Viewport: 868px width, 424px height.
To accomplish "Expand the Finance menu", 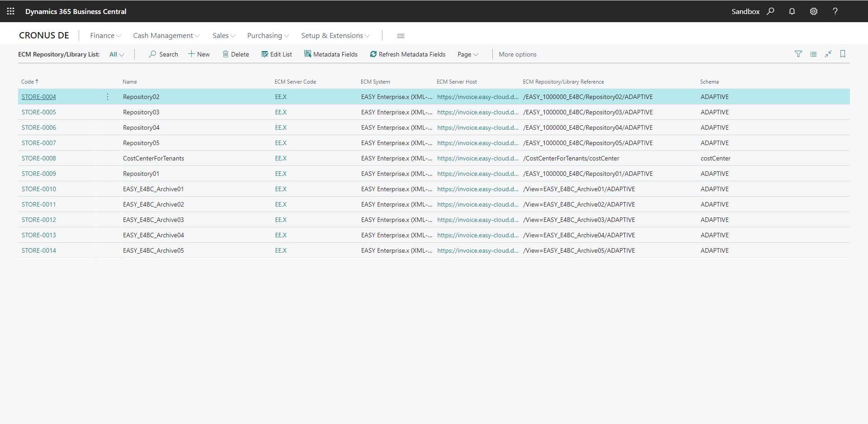I will click(x=105, y=36).
